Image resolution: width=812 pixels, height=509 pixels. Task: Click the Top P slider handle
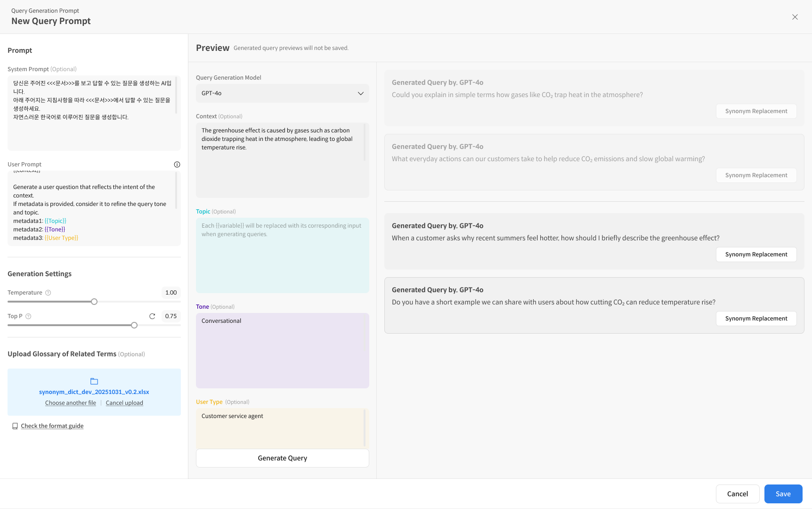click(x=134, y=325)
